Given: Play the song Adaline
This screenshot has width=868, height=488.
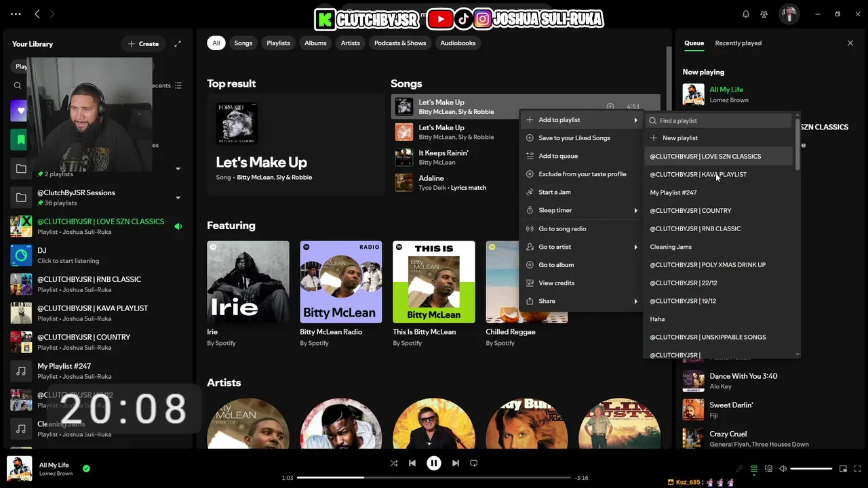Looking at the screenshot, I should [x=404, y=182].
